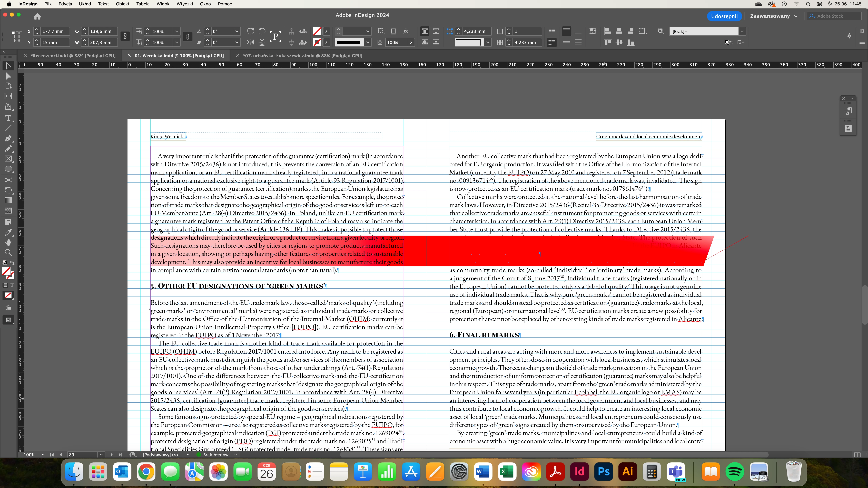This screenshot has width=868, height=488.
Task: Select the Hand tool
Action: point(8,242)
